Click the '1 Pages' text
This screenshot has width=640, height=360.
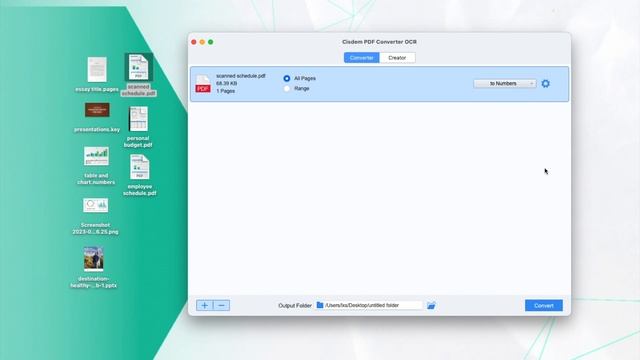225,91
